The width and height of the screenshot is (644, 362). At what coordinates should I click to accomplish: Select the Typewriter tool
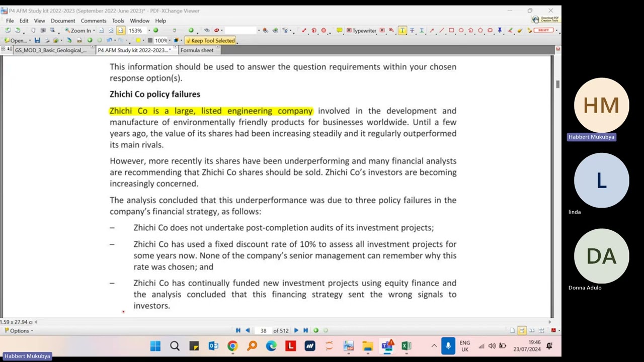point(361,31)
